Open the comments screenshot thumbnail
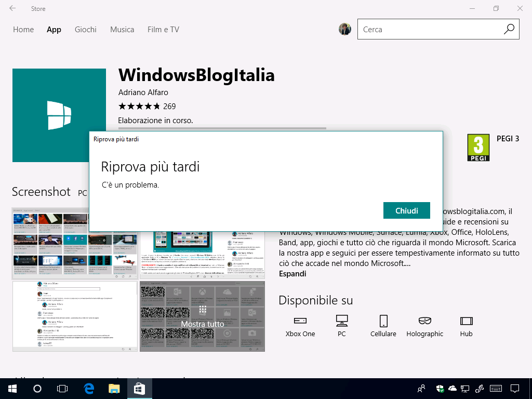This screenshot has width=532, height=399. coord(75,316)
